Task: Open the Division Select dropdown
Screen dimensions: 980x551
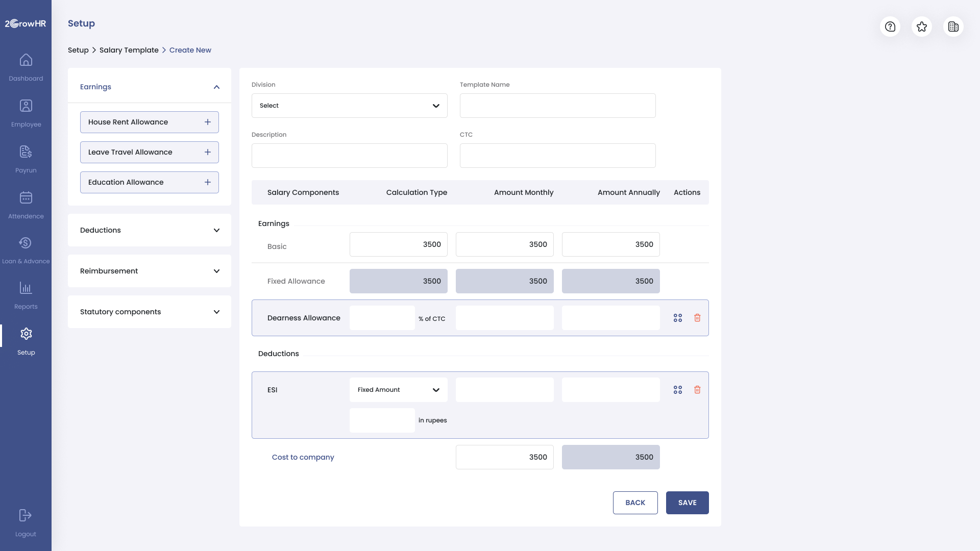Action: pyautogui.click(x=349, y=105)
